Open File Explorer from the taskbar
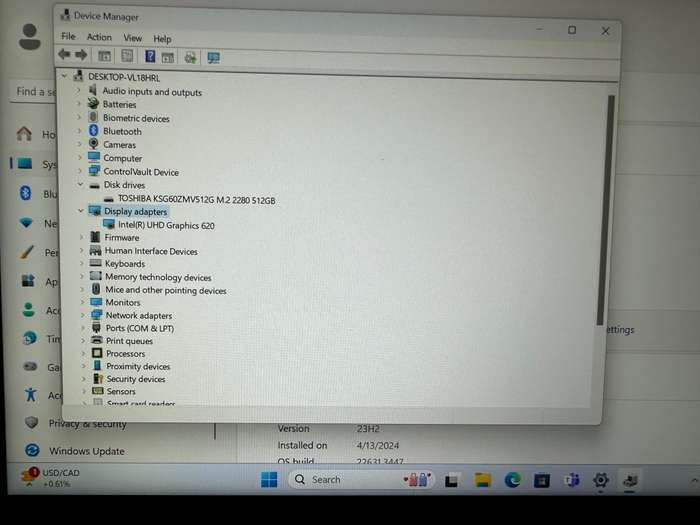This screenshot has width=700, height=525. pyautogui.click(x=483, y=480)
